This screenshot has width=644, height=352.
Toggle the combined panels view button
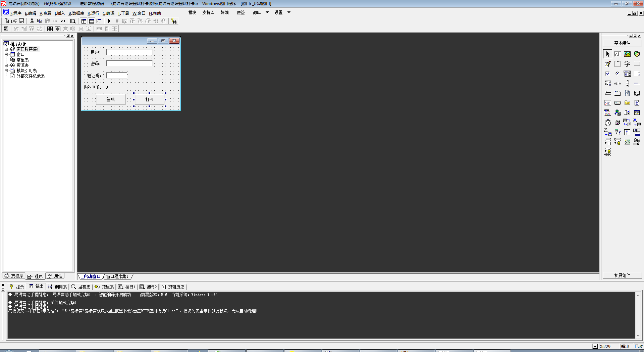click(99, 21)
